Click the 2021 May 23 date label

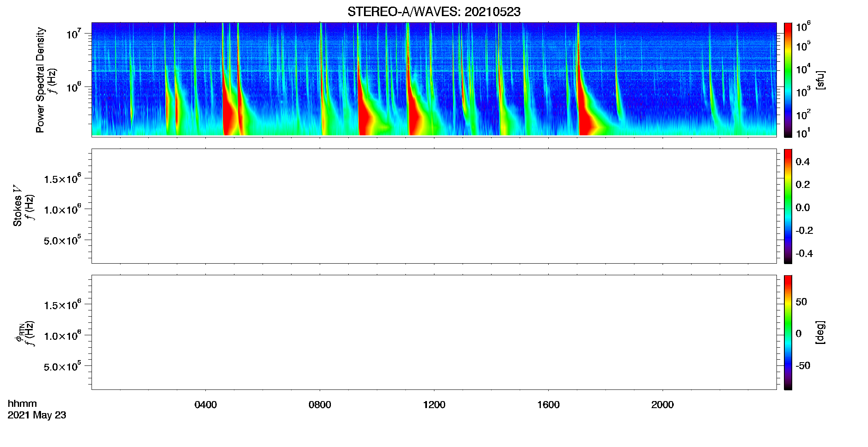tap(37, 415)
